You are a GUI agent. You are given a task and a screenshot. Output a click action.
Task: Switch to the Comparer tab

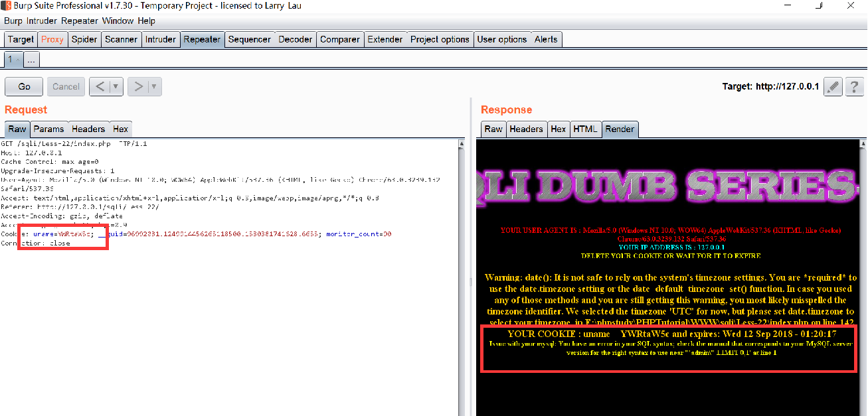[340, 39]
